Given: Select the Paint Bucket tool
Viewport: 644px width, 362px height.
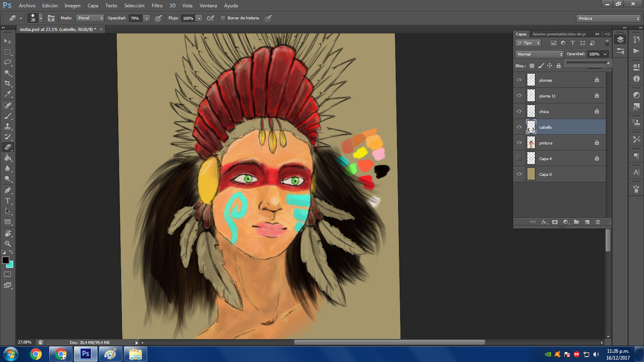Looking at the screenshot, I should (8, 158).
